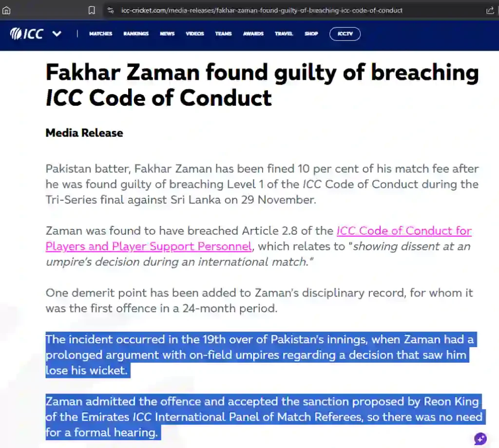Screen dimensions: 499x448
Task: Expand the chevron dropdown beside ICC logo
Action: (57, 34)
